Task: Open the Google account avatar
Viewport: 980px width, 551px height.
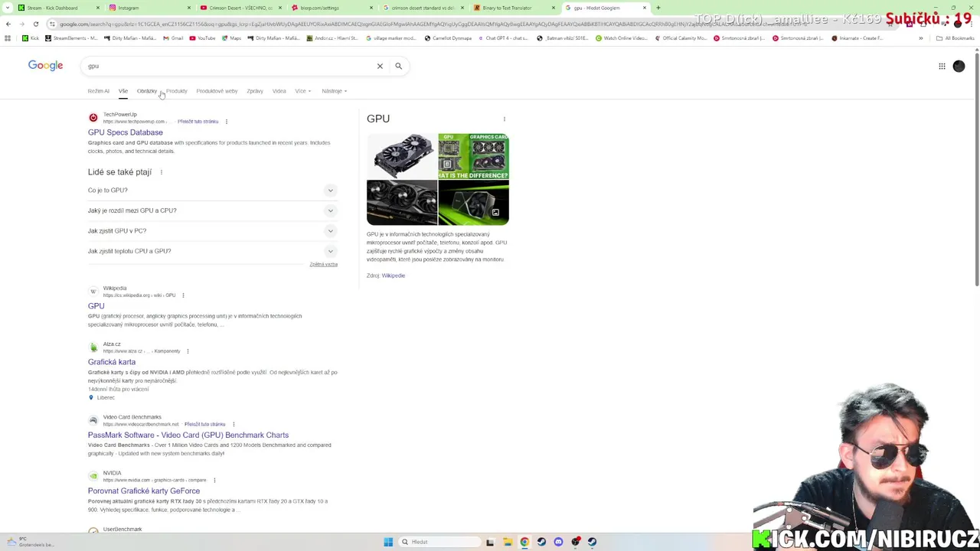Action: click(x=959, y=66)
